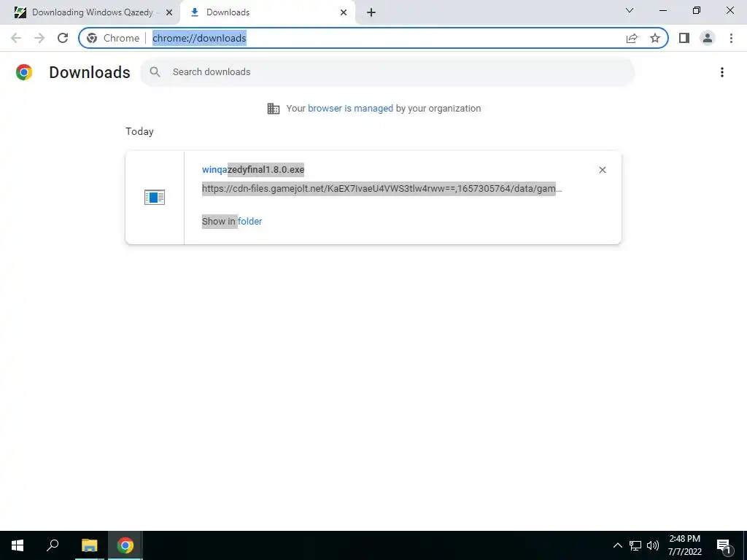Screen dimensions: 747x560
Task: Remove winqazedyfinal1.8.0.exe from the list
Action: 602,170
